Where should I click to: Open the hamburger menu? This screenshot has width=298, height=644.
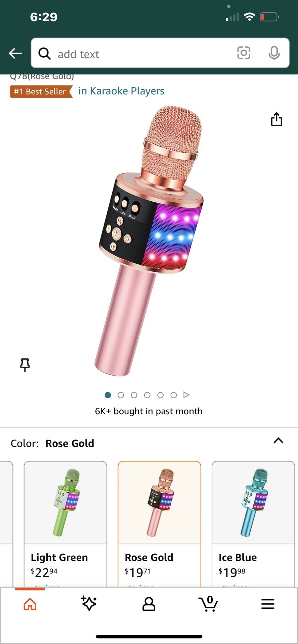[268, 604]
